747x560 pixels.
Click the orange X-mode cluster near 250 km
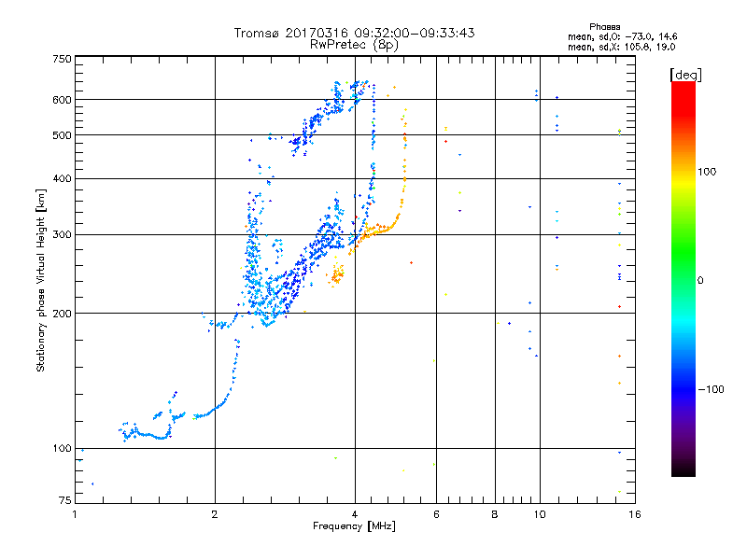click(336, 273)
